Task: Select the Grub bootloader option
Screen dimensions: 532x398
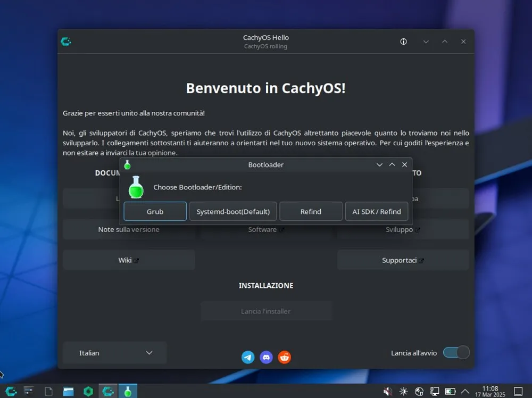Action: point(155,211)
